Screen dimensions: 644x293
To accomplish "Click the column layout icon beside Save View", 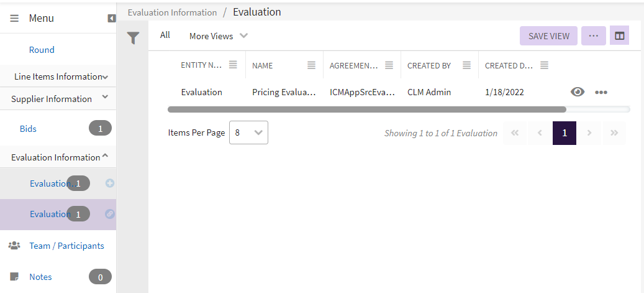I will tap(619, 36).
